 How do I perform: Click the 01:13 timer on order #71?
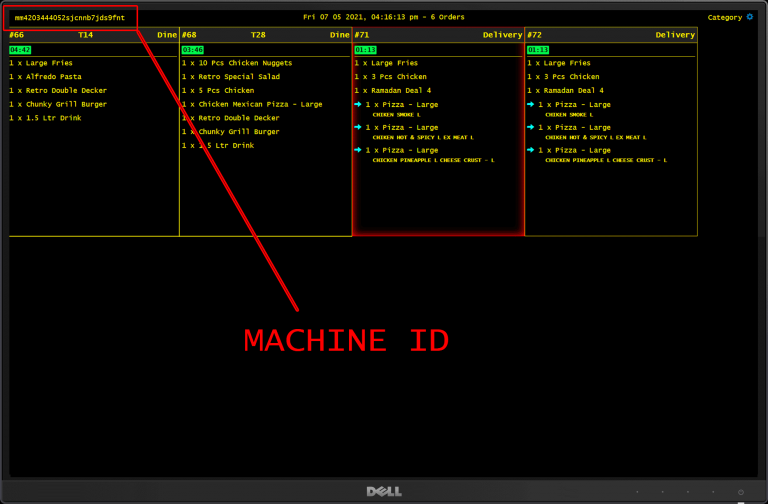coord(365,49)
